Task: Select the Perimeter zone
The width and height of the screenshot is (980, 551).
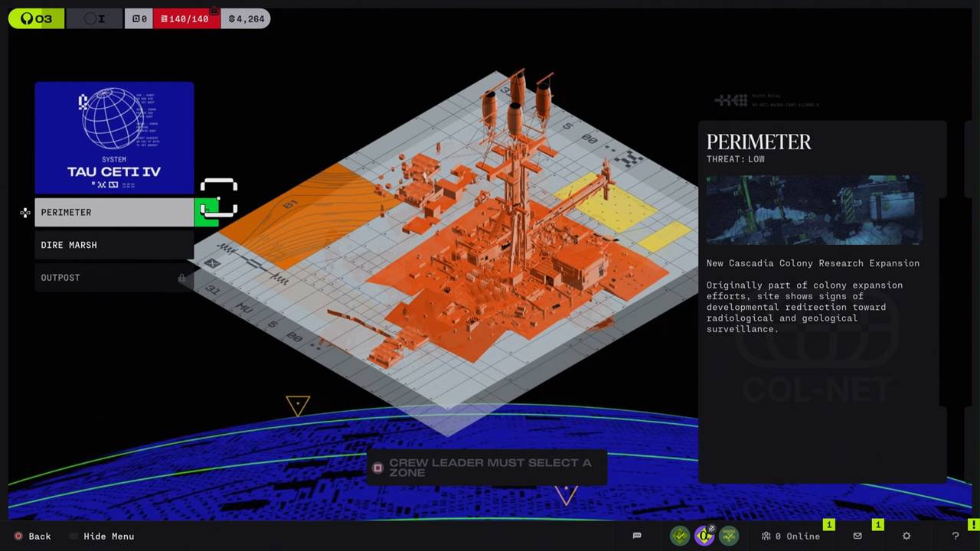Action: (x=113, y=212)
